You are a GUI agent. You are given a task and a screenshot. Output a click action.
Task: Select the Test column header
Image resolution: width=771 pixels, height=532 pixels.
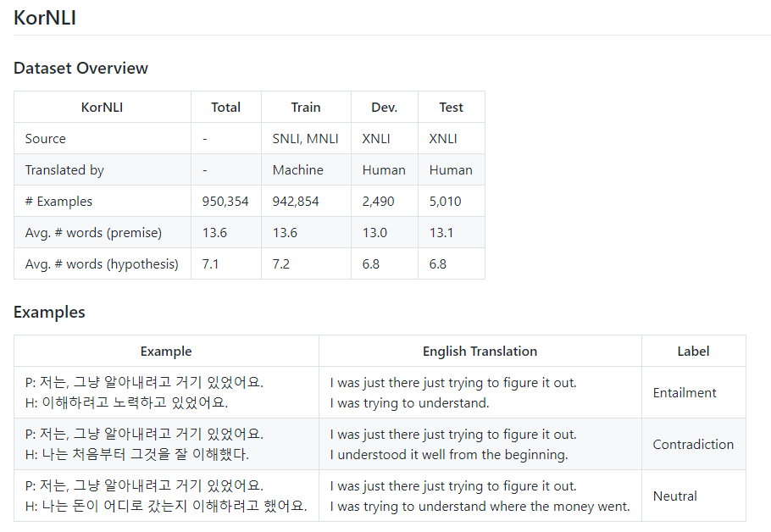[x=452, y=108]
